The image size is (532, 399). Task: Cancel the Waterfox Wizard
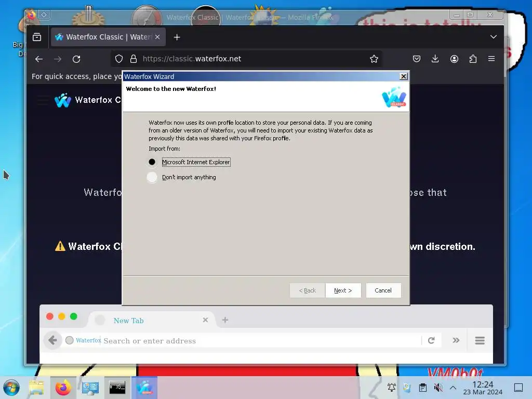tap(383, 290)
